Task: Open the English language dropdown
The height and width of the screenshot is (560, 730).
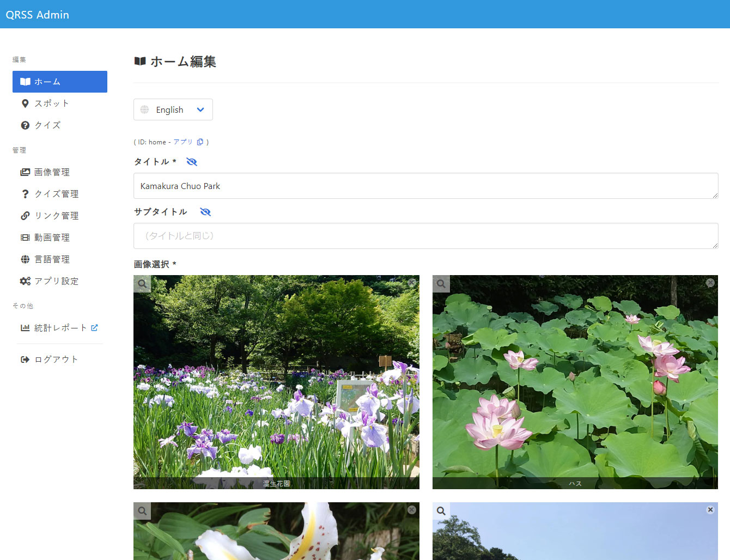Action: click(173, 109)
